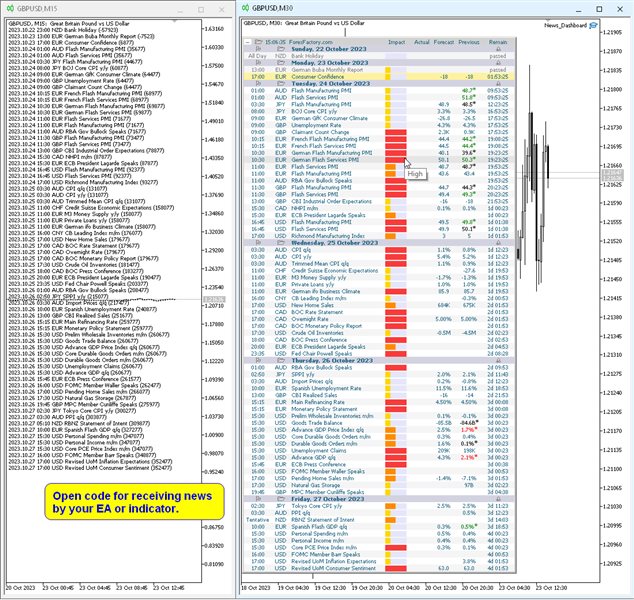Select Overnight Rate event
634x600 pixels.
[310, 319]
